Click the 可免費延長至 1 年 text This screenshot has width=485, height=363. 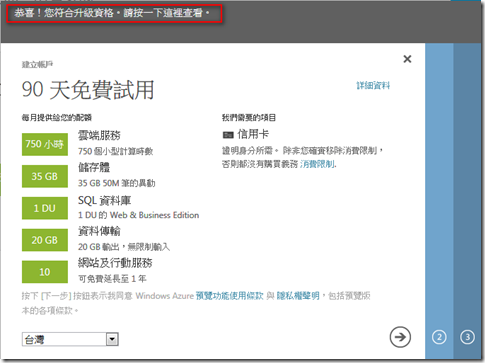[x=112, y=279]
